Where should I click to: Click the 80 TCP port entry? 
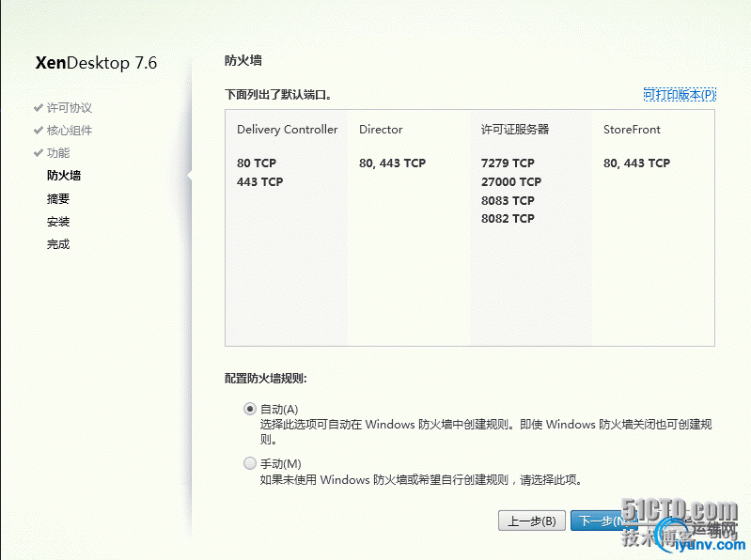[257, 163]
